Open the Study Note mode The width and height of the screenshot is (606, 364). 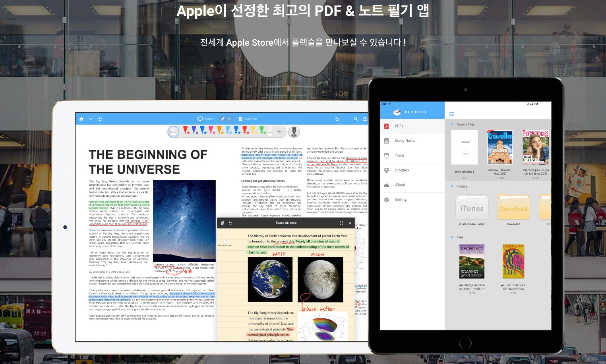248,119
